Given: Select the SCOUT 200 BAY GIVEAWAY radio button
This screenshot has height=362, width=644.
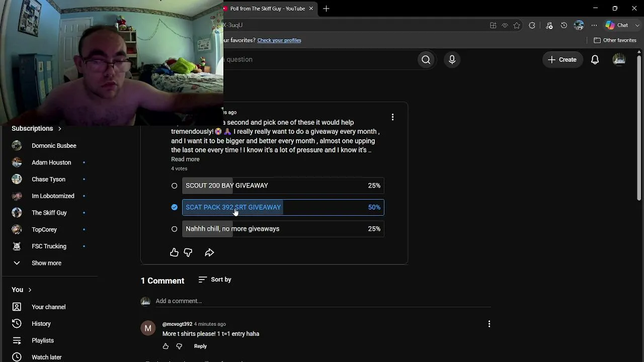Looking at the screenshot, I should click(x=174, y=186).
